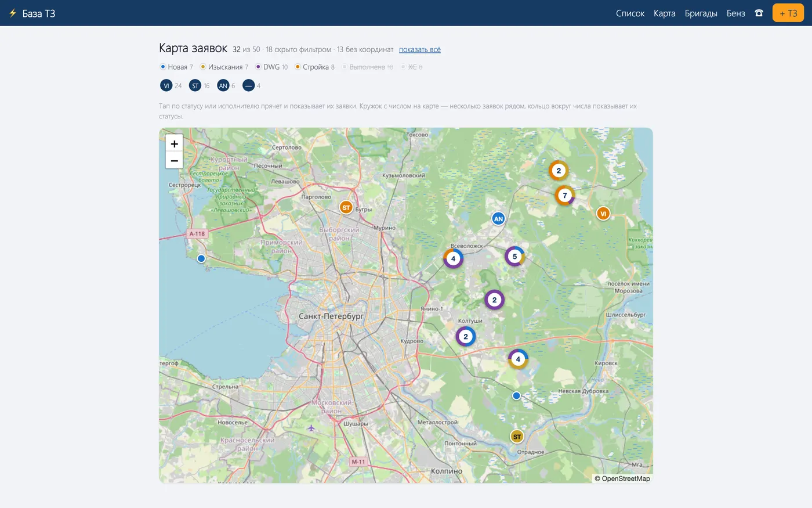Open the Список menu item

(630, 13)
